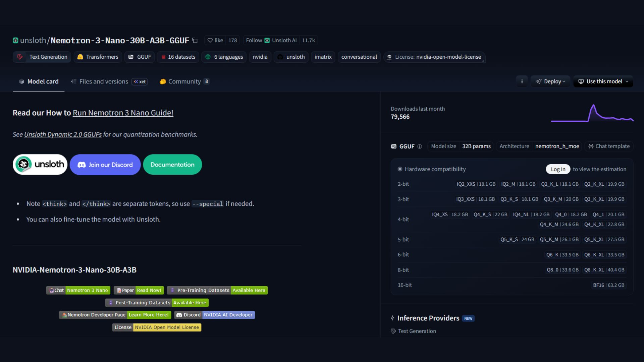Click the unsloth logo badge
Viewport: 644px width, 362px height.
click(x=40, y=165)
